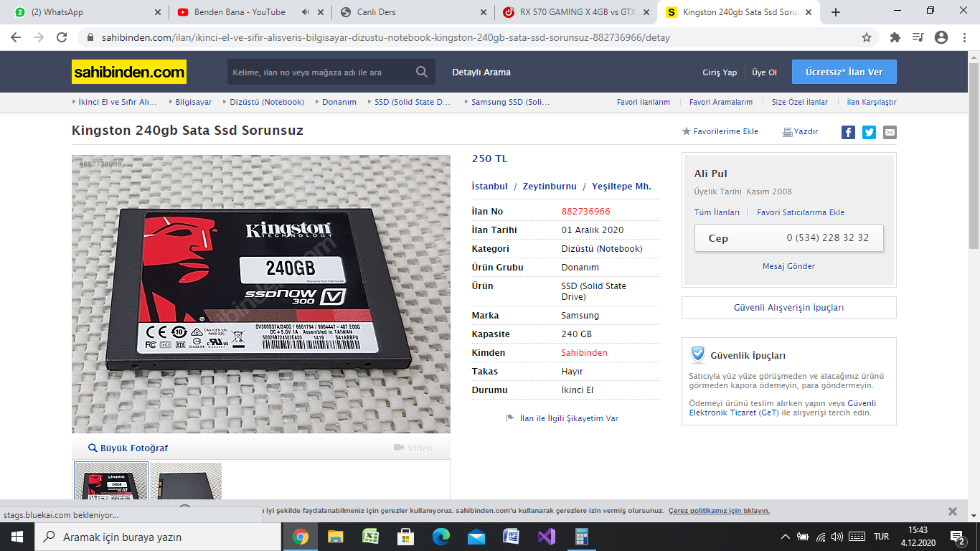Open İlan Karşılaştır link
Viewport: 980px width, 551px height.
[872, 102]
